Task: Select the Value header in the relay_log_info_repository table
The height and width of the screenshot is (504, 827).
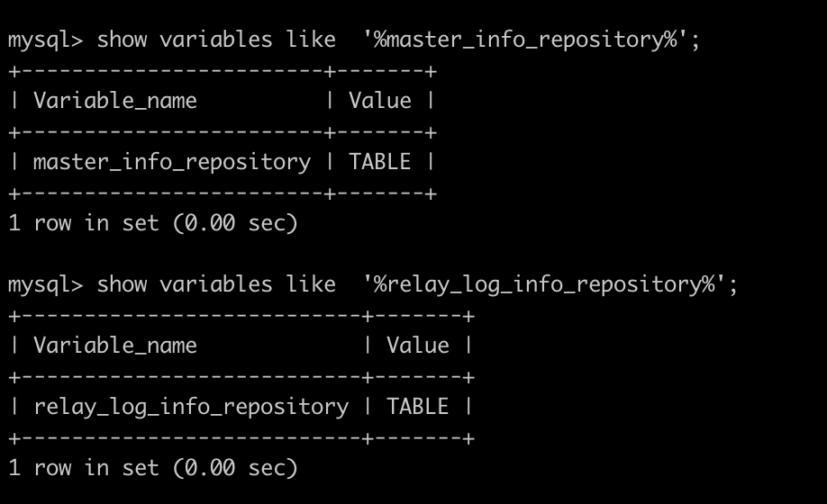Action: pos(417,346)
